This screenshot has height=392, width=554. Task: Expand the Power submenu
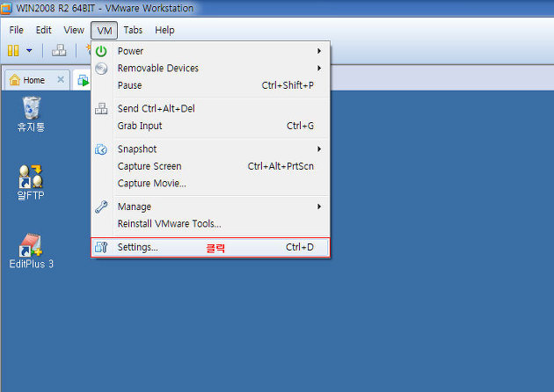click(210, 51)
